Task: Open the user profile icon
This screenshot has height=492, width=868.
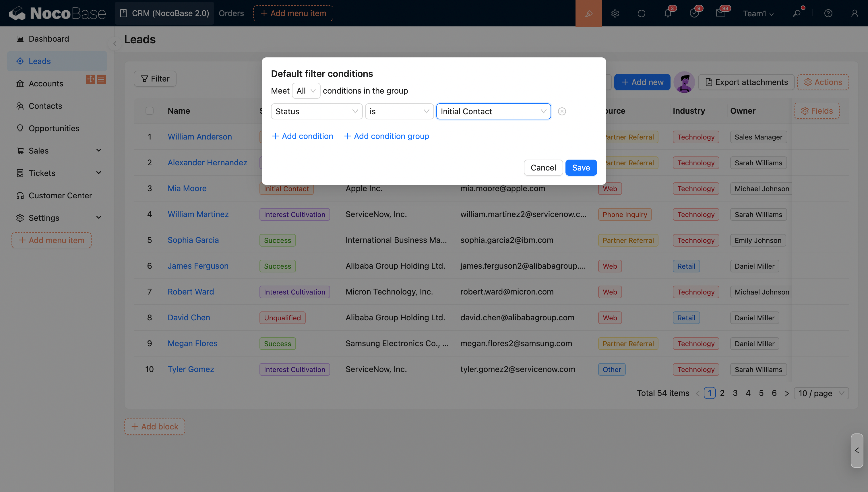Action: pos(855,13)
